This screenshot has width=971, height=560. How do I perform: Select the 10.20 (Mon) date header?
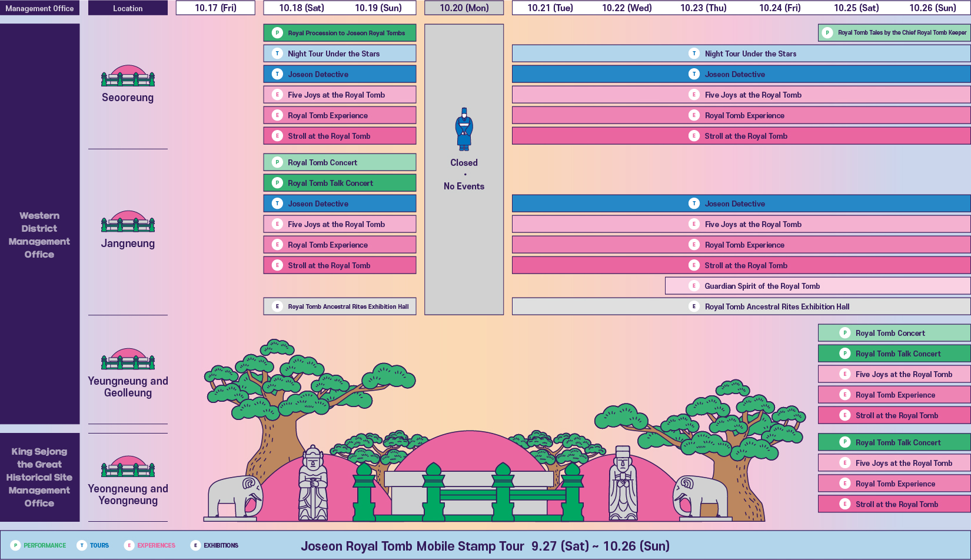click(464, 8)
